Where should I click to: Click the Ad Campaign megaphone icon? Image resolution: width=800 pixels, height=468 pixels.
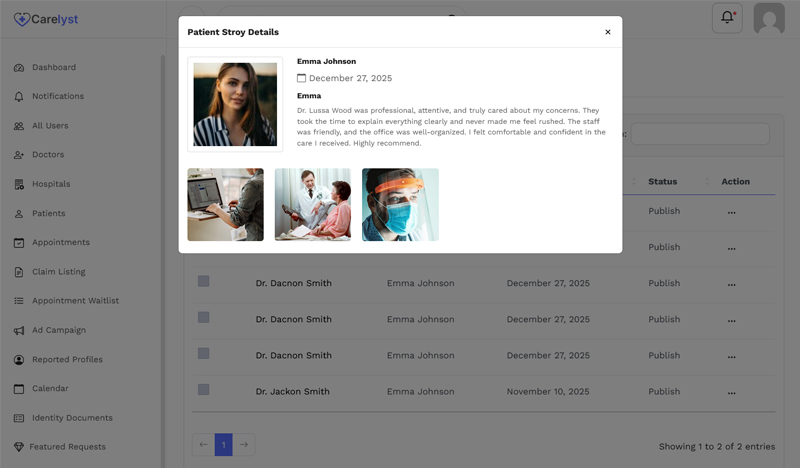19,331
